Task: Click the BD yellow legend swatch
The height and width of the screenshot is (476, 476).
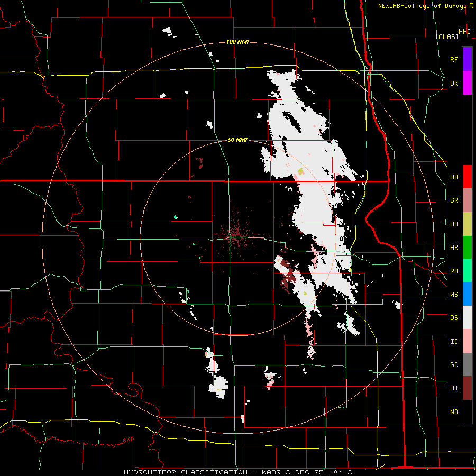Action: (x=467, y=224)
